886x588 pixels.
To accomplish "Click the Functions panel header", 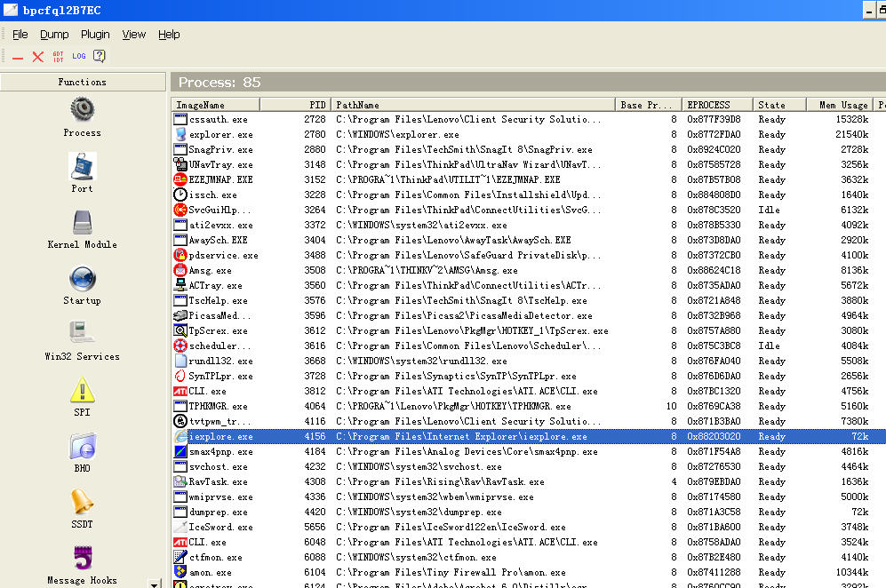I will pos(83,82).
